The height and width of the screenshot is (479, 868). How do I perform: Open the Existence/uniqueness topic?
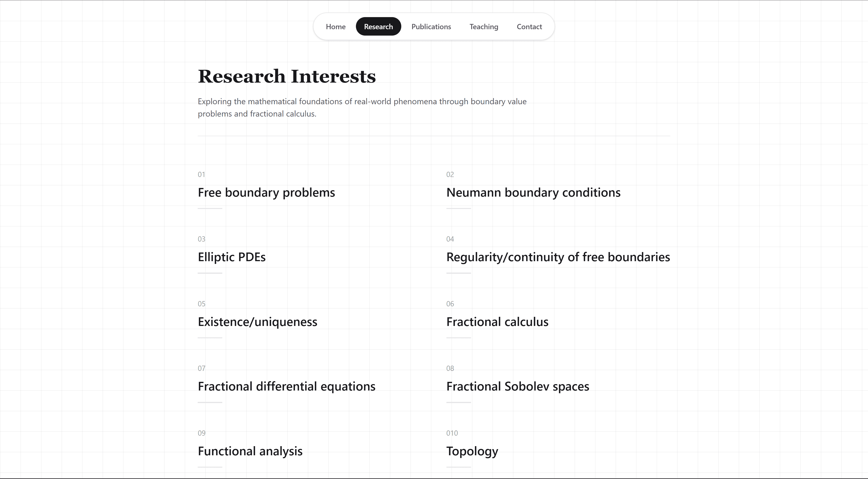257,322
